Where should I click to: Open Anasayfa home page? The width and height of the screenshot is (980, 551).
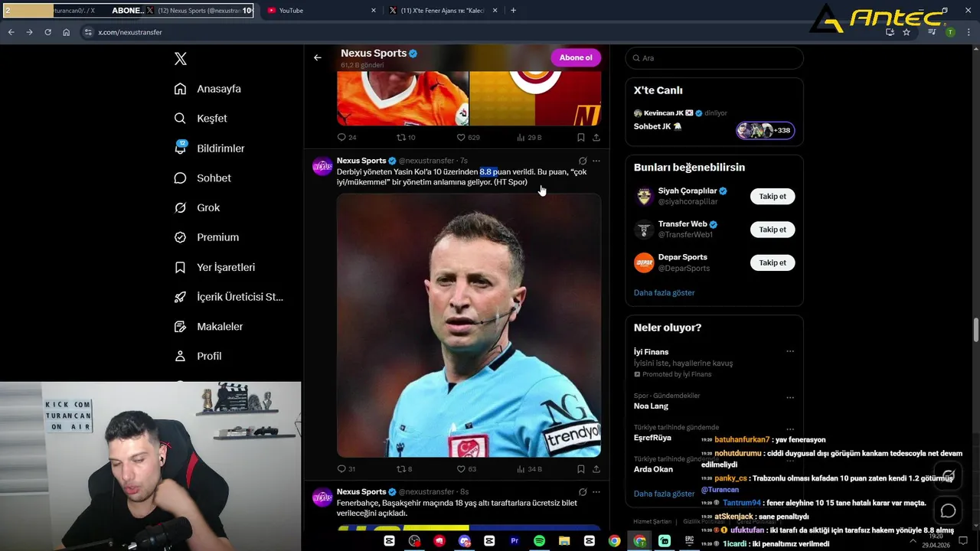(207, 89)
